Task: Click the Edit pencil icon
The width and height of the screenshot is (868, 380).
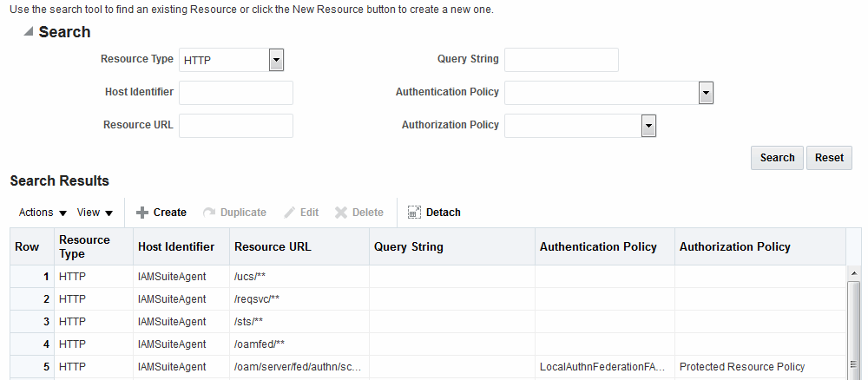Action: point(290,213)
